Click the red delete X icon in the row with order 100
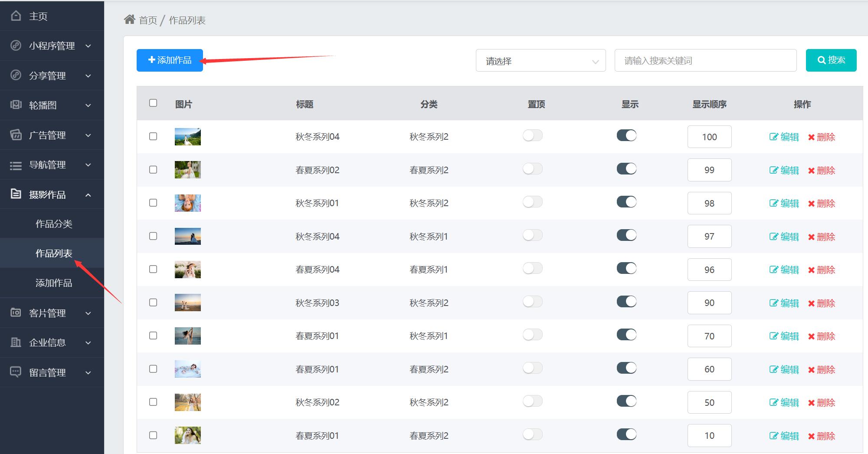This screenshot has width=868, height=454. [811, 137]
